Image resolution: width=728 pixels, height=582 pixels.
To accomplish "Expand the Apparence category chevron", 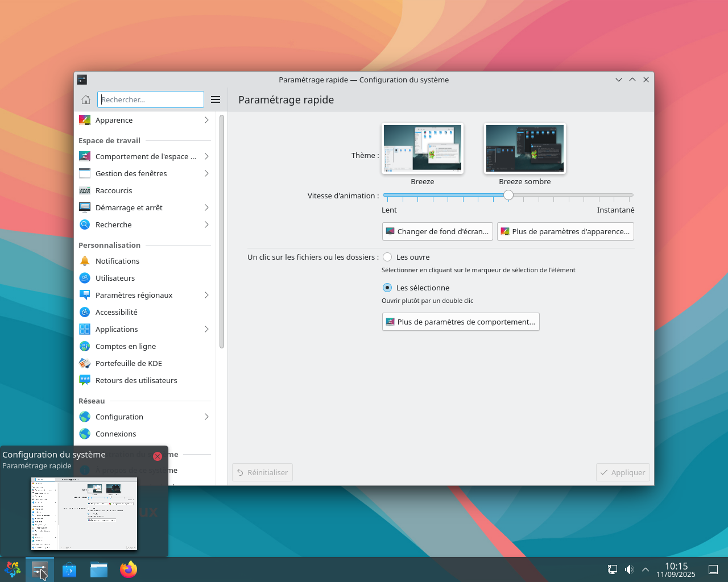I will (206, 120).
